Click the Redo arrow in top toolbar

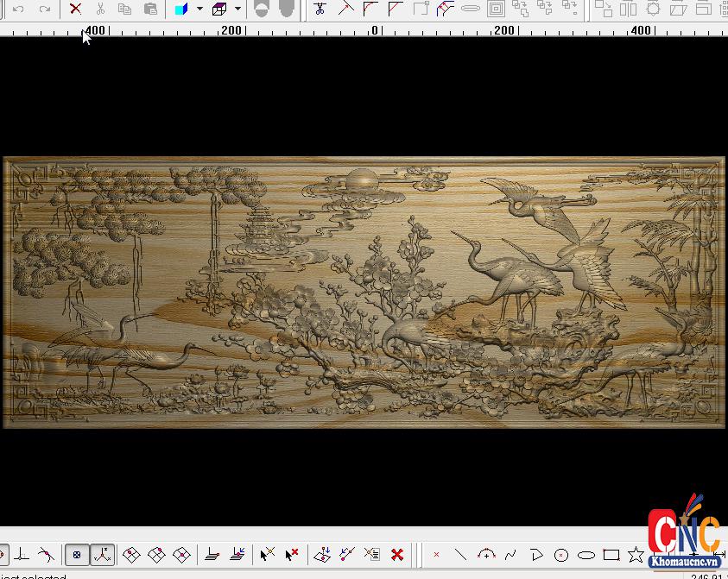pyautogui.click(x=45, y=9)
